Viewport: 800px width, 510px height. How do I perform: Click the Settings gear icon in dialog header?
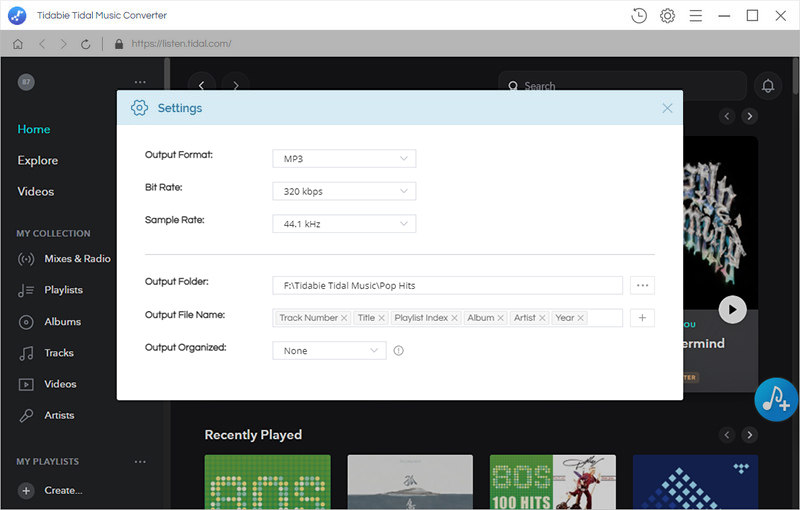click(x=139, y=108)
